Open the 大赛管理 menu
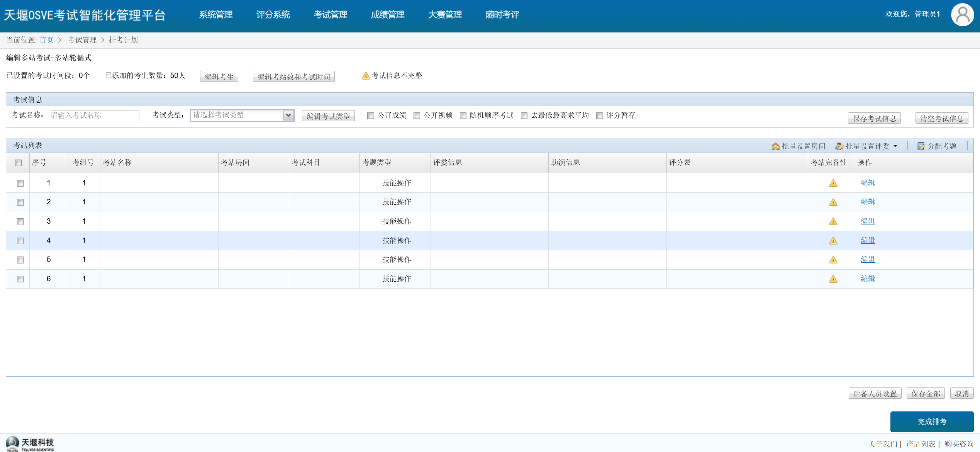980x452 pixels. click(445, 15)
